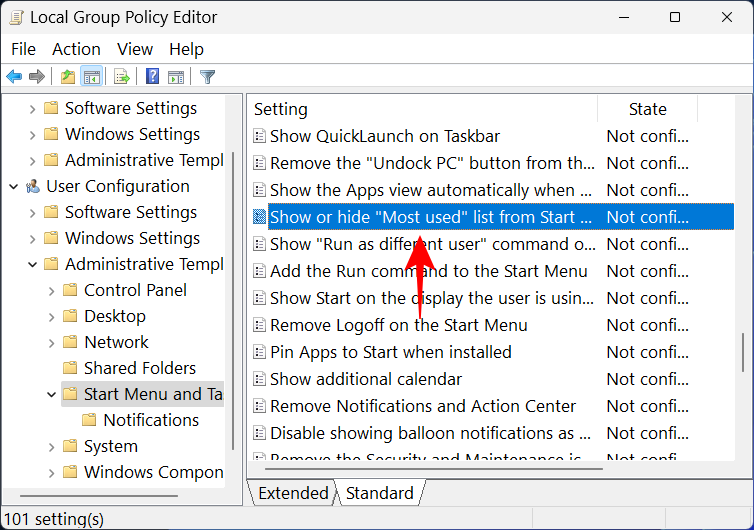The height and width of the screenshot is (530, 754).
Task: Click the Back arrow toolbar icon
Action: [x=14, y=76]
